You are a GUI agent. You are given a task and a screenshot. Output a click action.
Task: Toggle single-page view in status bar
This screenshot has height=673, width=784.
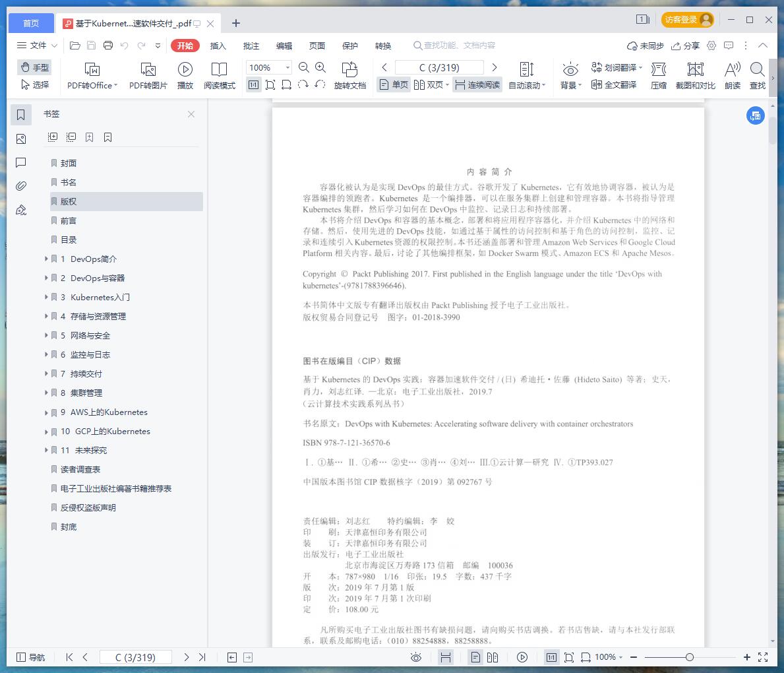(476, 657)
